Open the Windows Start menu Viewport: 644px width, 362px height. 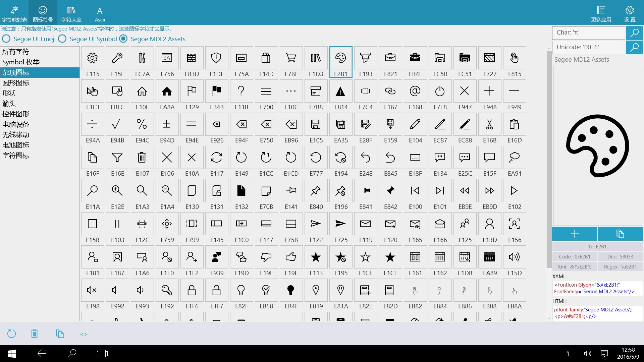tap(12, 354)
